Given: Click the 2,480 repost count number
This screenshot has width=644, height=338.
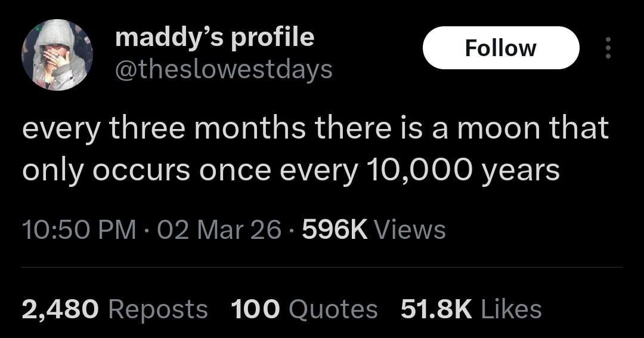Looking at the screenshot, I should [60, 309].
